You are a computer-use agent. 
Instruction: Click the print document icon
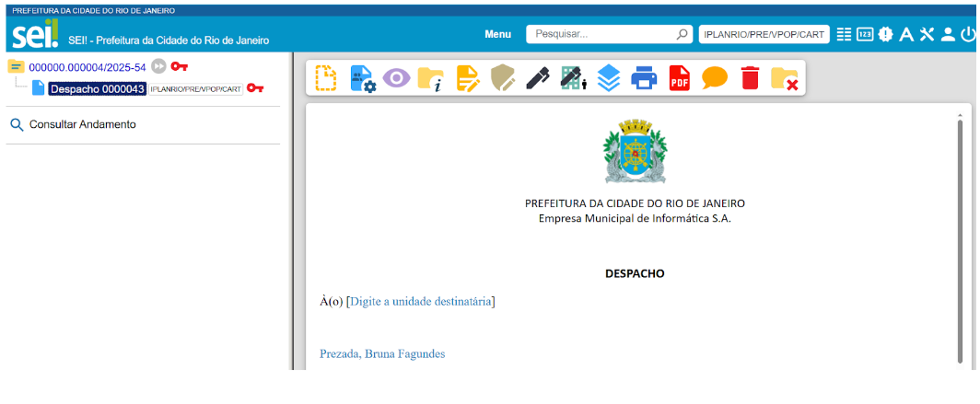pyautogui.click(x=644, y=78)
